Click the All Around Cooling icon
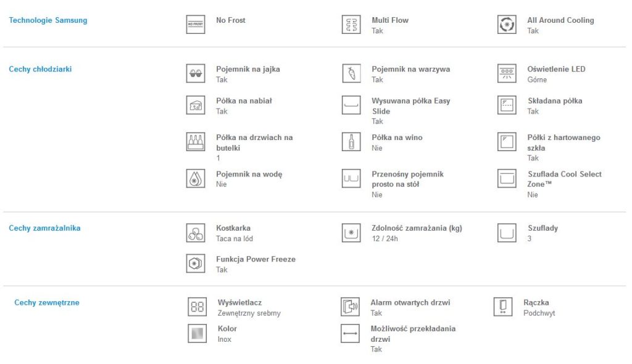The height and width of the screenshot is (364, 632). click(x=507, y=24)
